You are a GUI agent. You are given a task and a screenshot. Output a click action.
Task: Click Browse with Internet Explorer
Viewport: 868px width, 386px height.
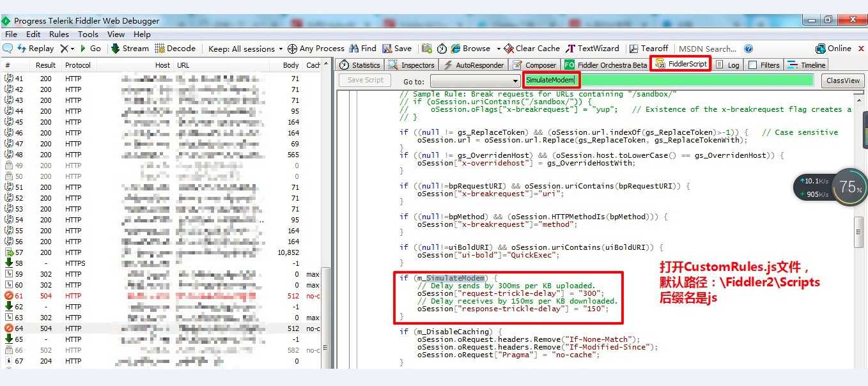tap(470, 49)
